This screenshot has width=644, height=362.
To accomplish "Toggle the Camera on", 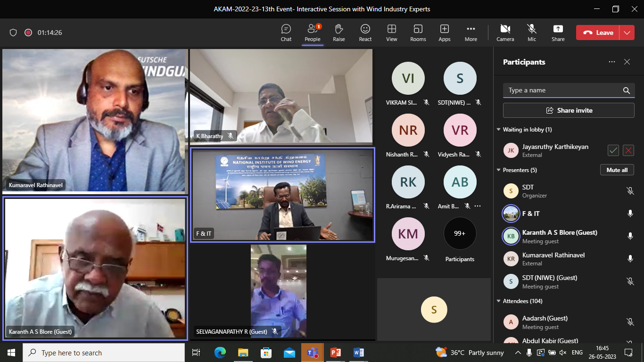I will pyautogui.click(x=505, y=33).
